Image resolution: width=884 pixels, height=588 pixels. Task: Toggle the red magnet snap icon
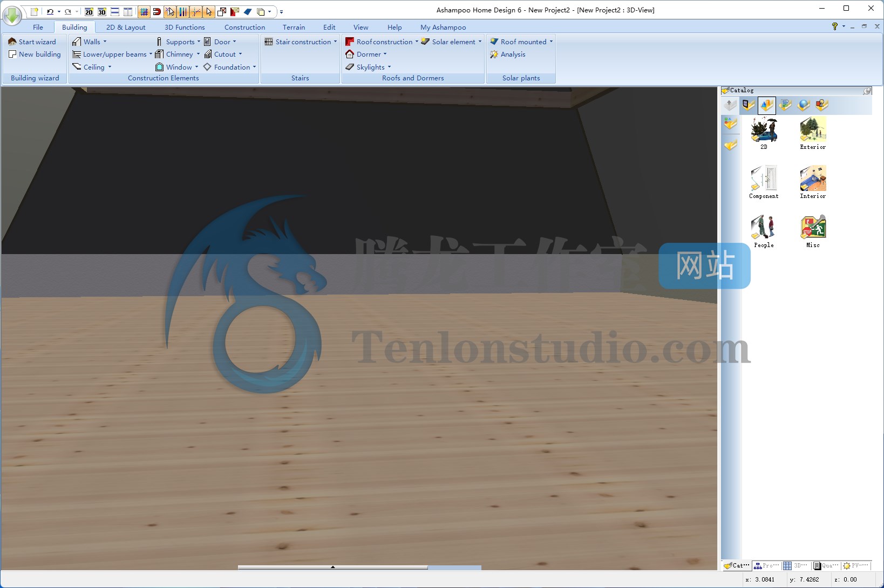(x=157, y=11)
